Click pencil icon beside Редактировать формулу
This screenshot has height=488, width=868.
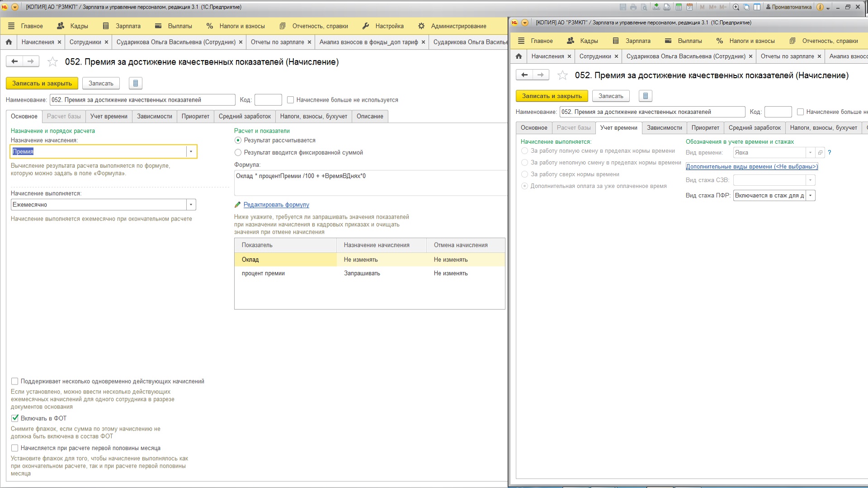pyautogui.click(x=238, y=205)
